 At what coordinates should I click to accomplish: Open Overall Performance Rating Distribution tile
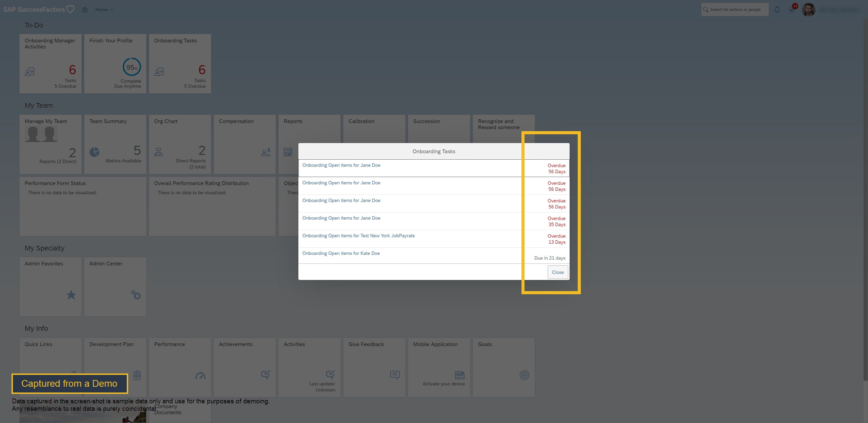pos(212,206)
